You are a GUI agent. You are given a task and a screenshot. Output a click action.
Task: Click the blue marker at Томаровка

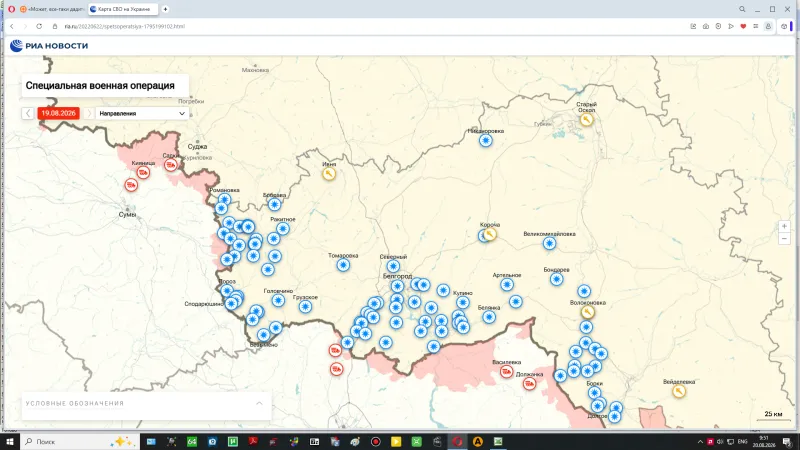tap(343, 265)
